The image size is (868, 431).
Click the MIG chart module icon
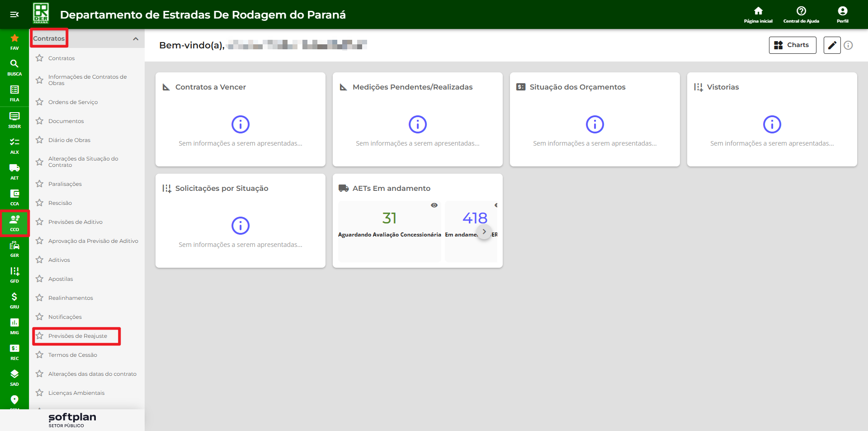coord(14,326)
